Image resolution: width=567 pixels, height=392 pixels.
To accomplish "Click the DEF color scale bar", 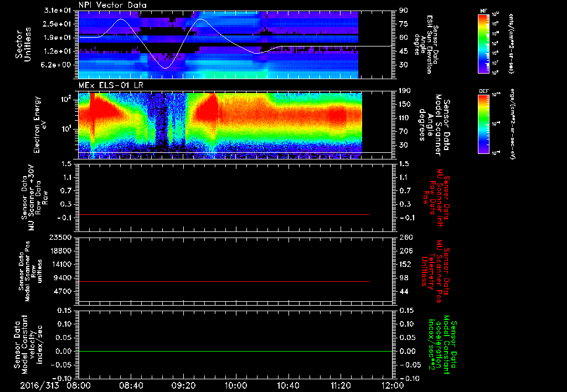I will 484,124.
